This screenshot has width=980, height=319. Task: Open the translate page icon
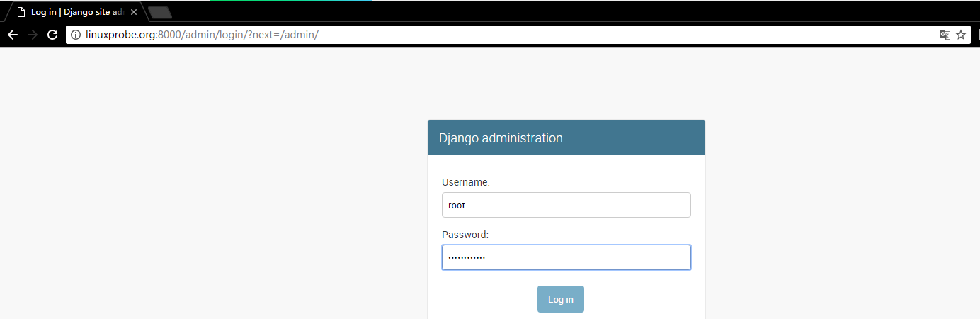point(945,35)
